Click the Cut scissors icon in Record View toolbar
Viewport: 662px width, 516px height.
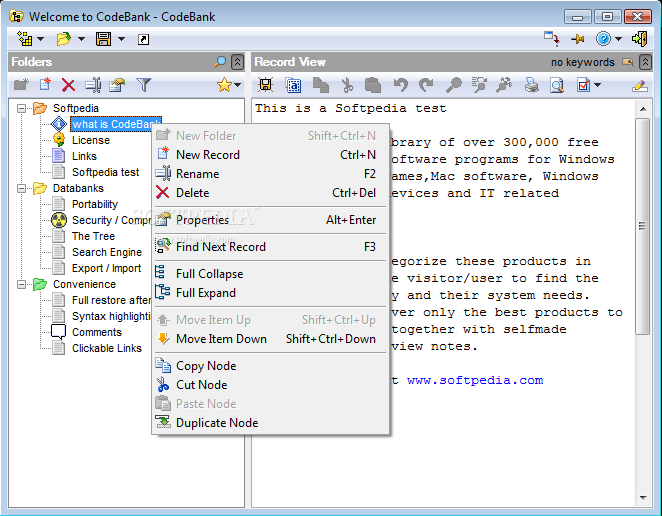tap(347, 85)
